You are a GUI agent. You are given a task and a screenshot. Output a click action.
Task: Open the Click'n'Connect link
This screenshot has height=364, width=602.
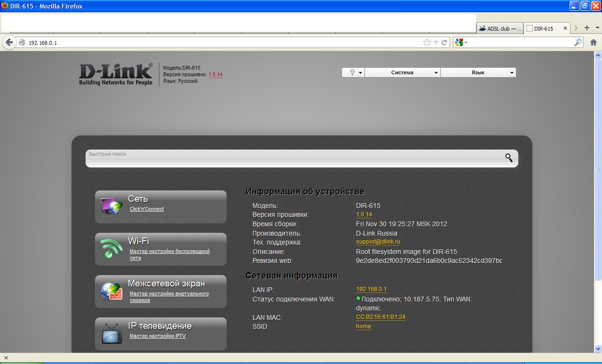tap(147, 209)
